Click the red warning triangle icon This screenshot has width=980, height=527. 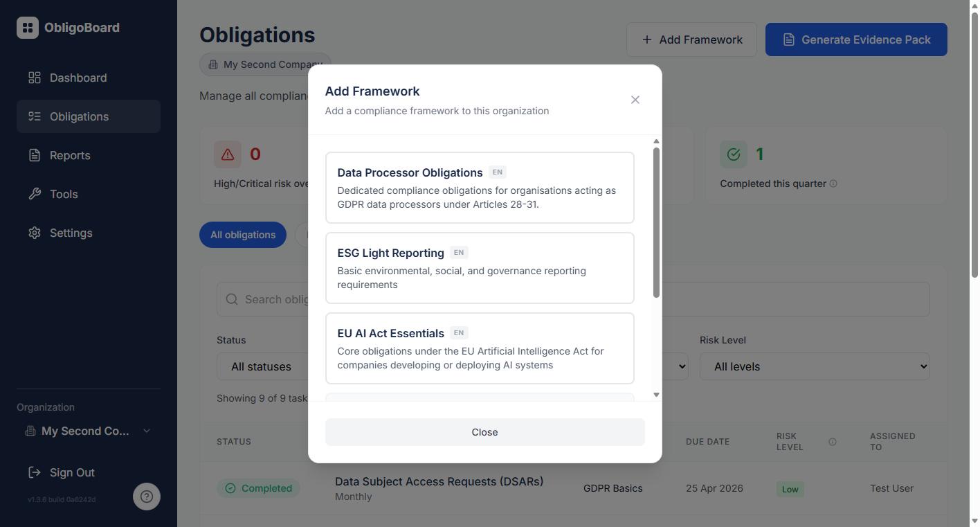228,154
